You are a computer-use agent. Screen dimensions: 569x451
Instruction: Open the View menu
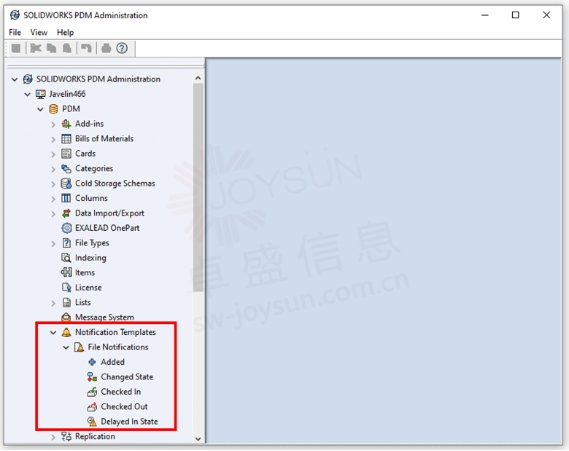tap(39, 32)
